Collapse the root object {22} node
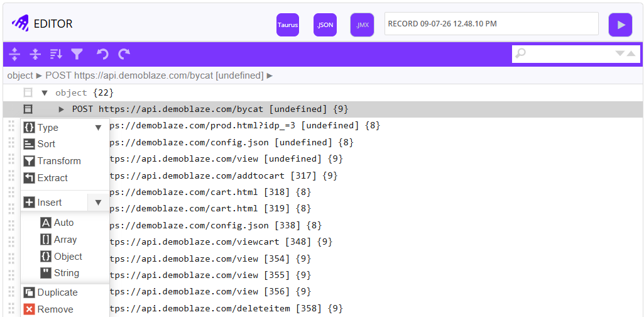Screen dimensions: 644x317 45,93
